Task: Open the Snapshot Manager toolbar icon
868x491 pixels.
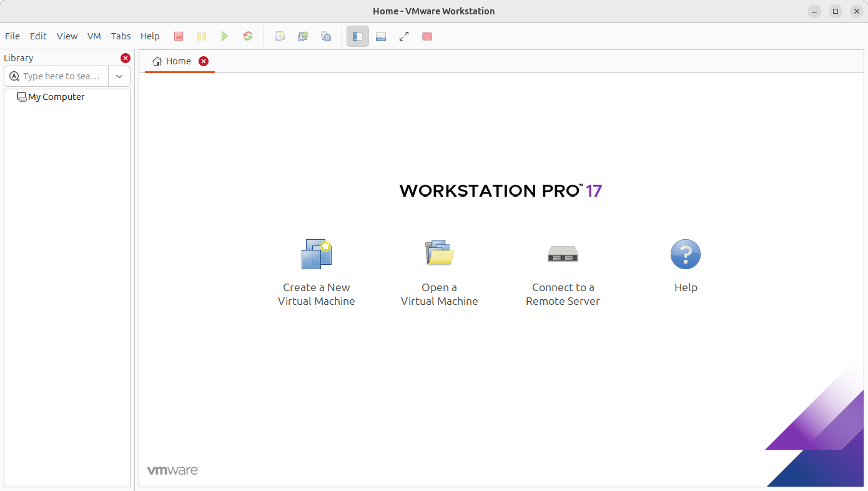Action: coord(326,36)
